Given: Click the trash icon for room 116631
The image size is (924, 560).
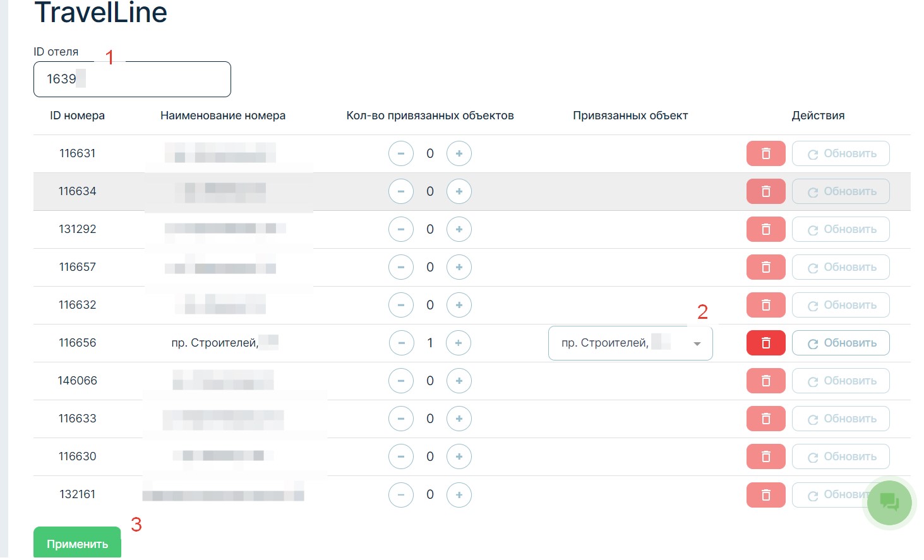Looking at the screenshot, I should [765, 153].
